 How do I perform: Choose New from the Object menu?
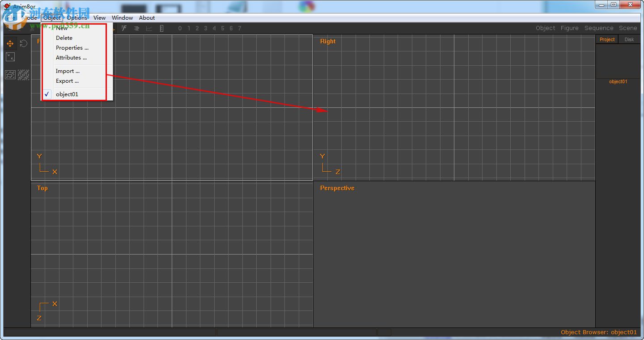61,28
